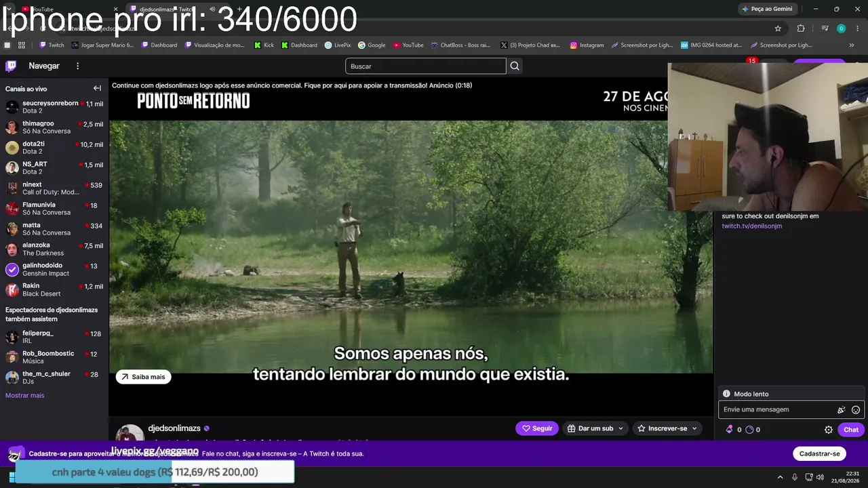Screen dimensions: 868x488
Task: Open thimagroo's Só Na Conversa channel
Action: (x=54, y=127)
